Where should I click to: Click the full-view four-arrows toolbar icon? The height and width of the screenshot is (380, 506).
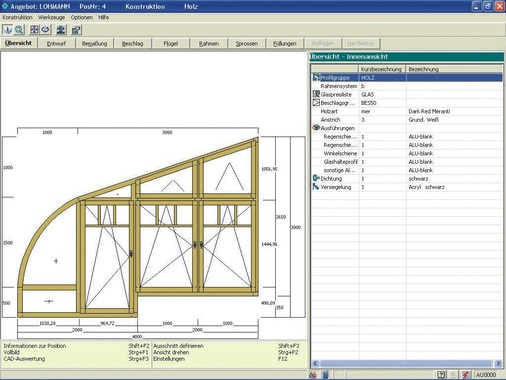click(34, 30)
